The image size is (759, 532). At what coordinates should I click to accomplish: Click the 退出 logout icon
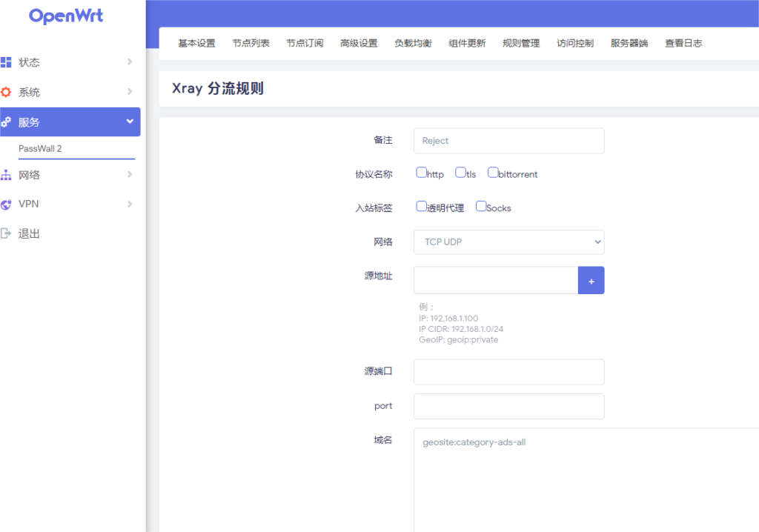[x=6, y=233]
